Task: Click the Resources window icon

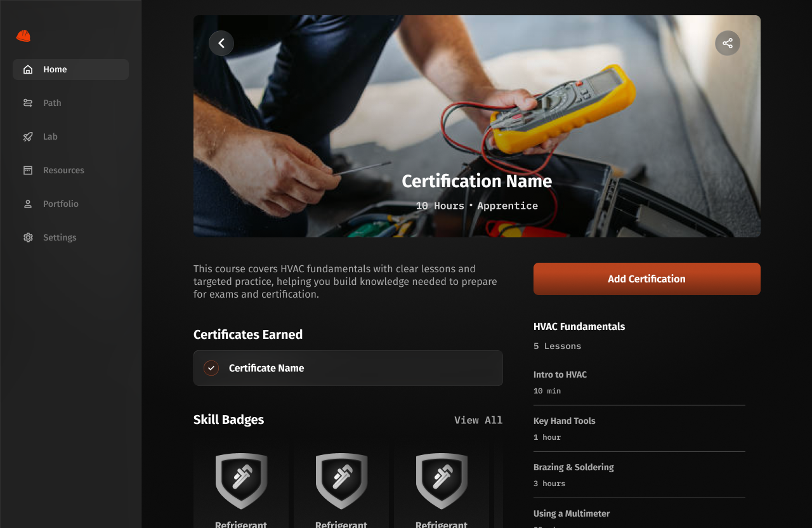Action: (x=28, y=170)
